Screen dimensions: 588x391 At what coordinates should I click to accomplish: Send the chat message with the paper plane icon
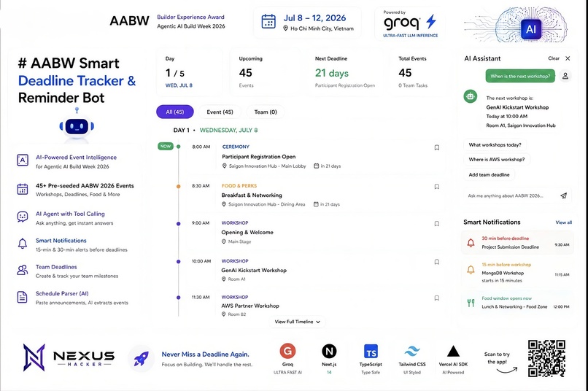pos(564,195)
